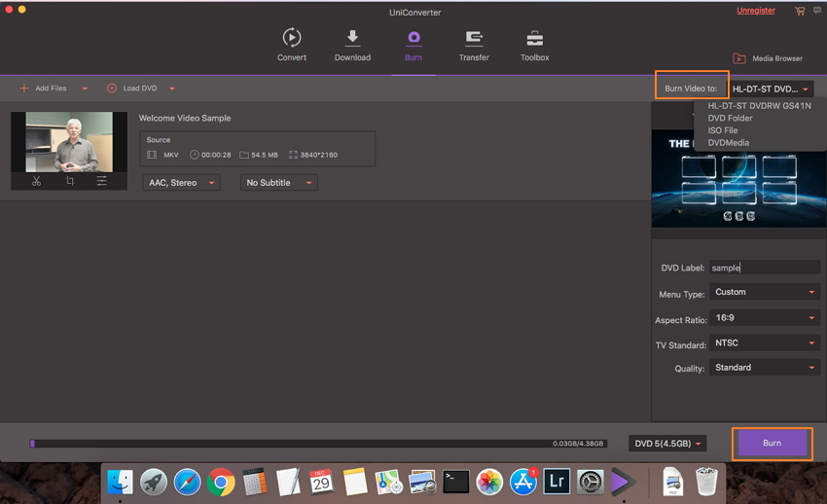Click the Load DVD button
The width and height of the screenshot is (827, 504).
coord(132,88)
